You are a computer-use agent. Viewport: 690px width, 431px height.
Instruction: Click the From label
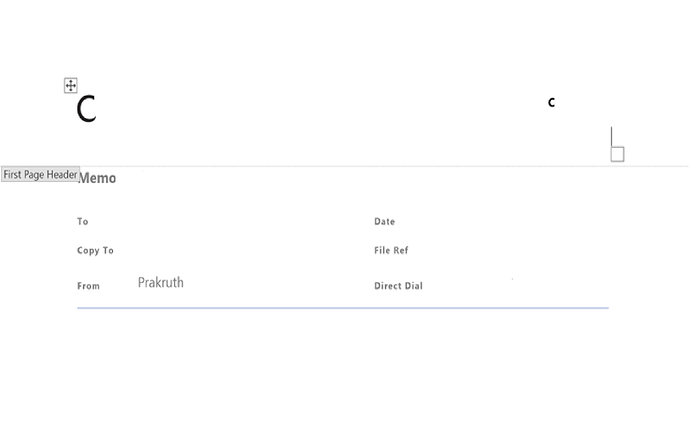pyautogui.click(x=89, y=286)
